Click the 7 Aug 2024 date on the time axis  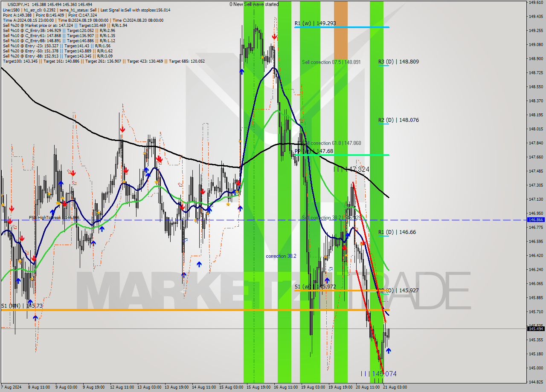pos(12,387)
